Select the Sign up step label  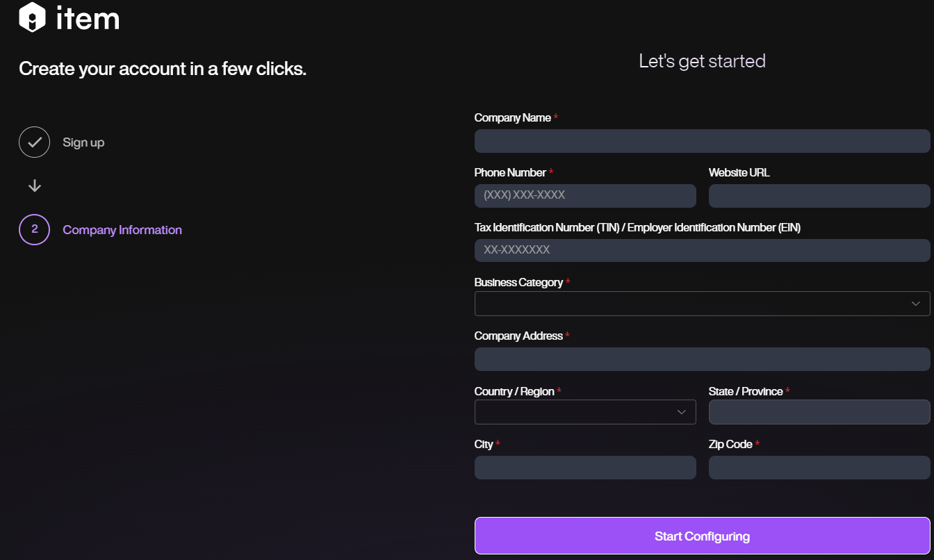(83, 142)
